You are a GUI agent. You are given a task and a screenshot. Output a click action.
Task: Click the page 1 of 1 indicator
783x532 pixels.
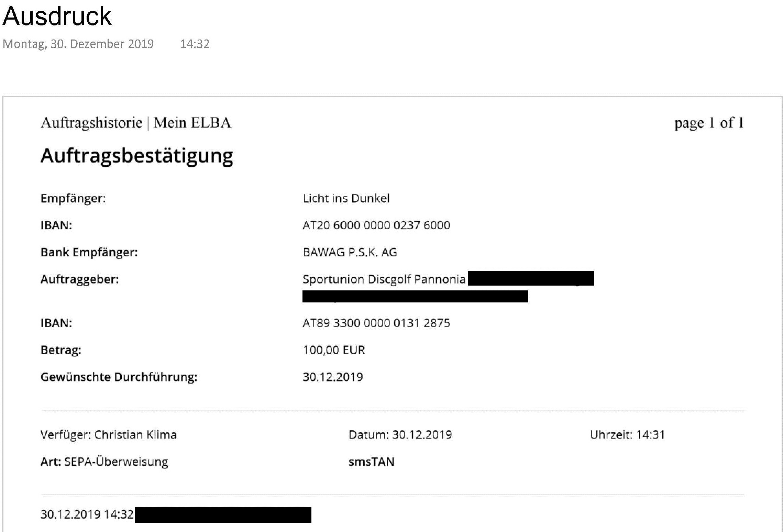[709, 123]
